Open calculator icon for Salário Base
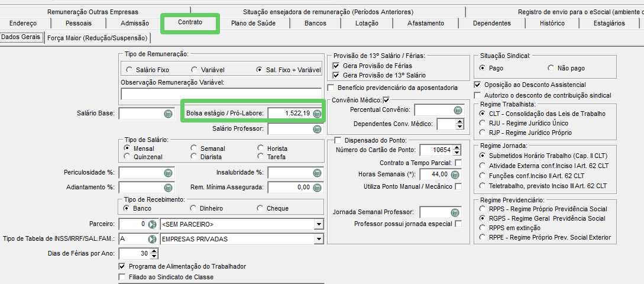 click(x=168, y=114)
